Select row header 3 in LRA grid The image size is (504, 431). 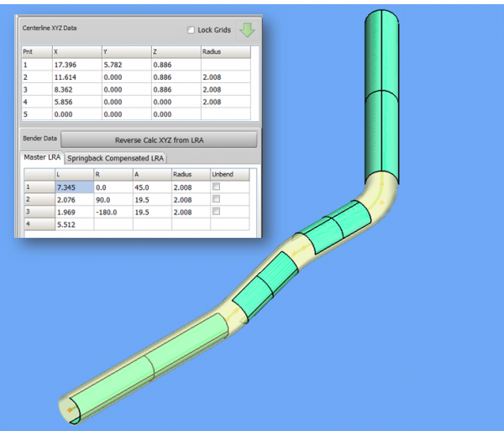[x=39, y=212]
